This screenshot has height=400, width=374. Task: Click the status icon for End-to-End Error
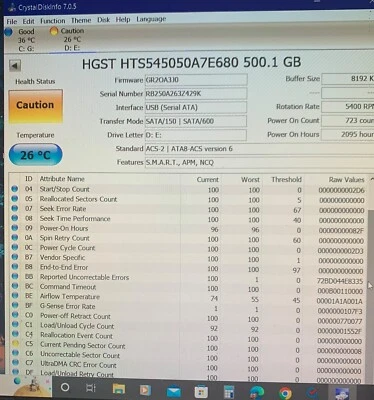click(15, 267)
